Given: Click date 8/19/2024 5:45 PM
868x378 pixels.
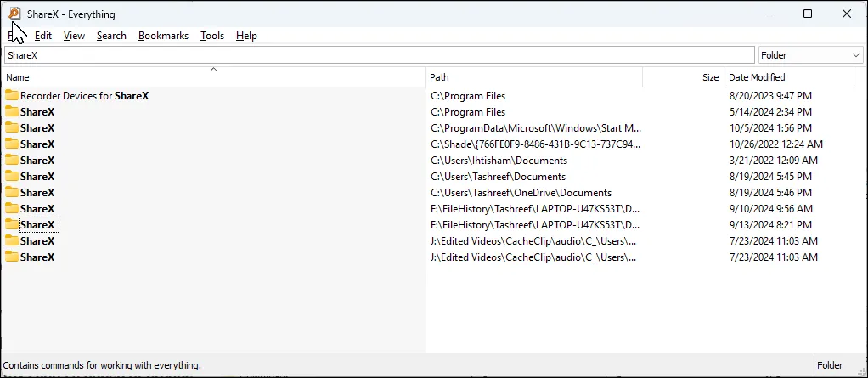Looking at the screenshot, I should click(x=770, y=177).
